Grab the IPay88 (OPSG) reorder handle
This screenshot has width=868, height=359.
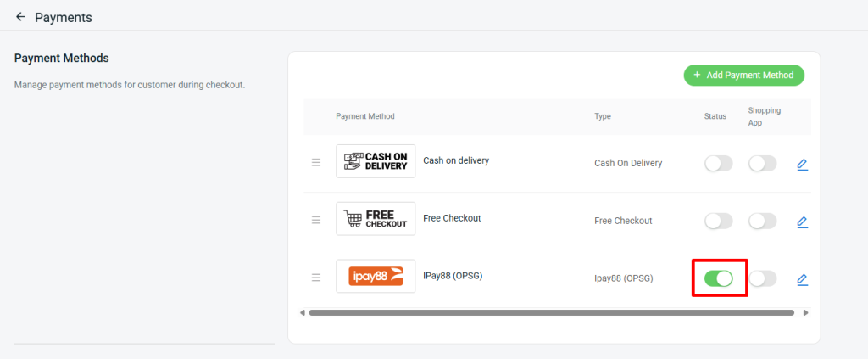(316, 278)
